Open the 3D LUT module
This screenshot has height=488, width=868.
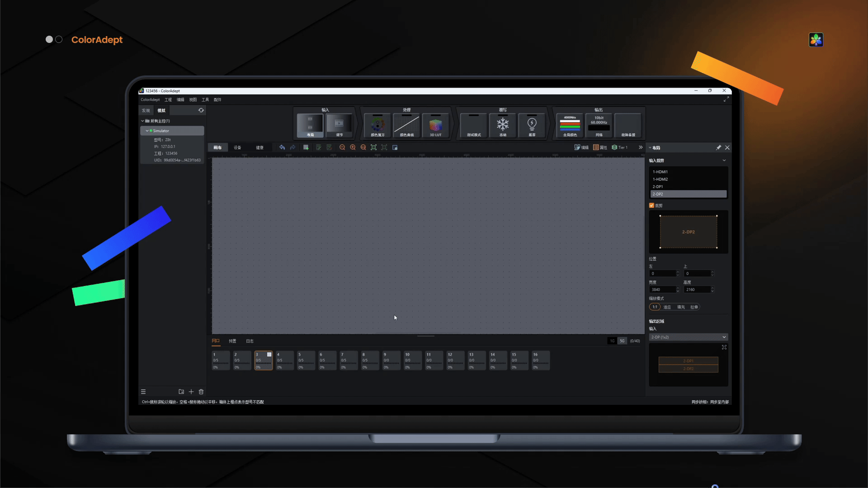pos(435,126)
